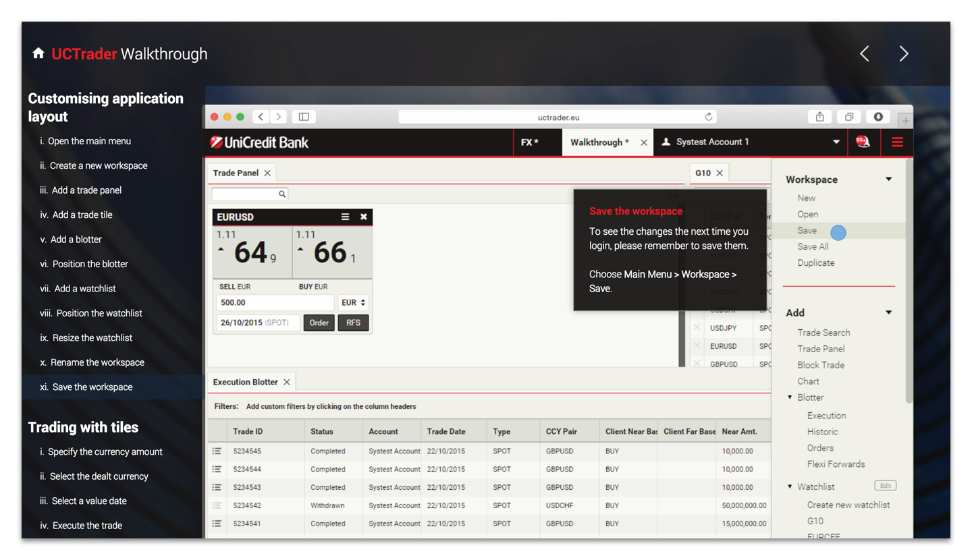Click the main menu scrollbar
The image size is (972, 560).
click(909, 281)
